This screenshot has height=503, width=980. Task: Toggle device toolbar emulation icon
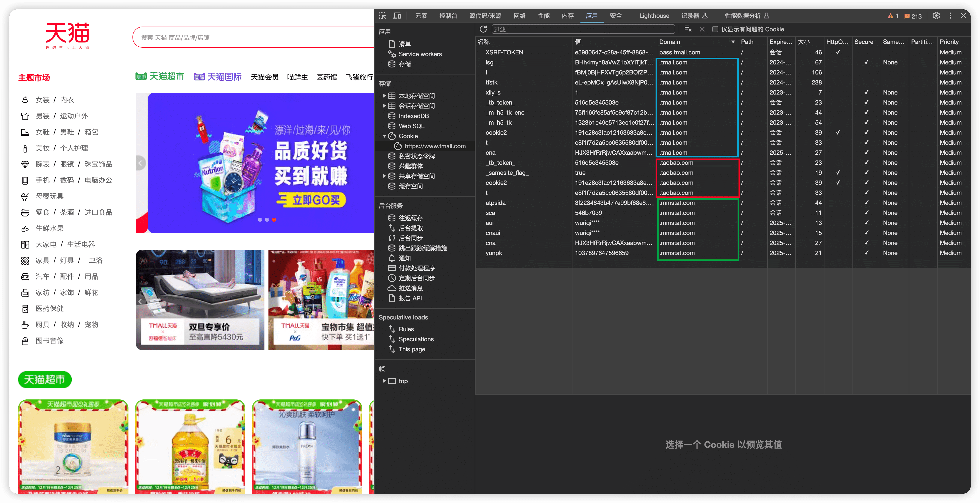pos(397,16)
